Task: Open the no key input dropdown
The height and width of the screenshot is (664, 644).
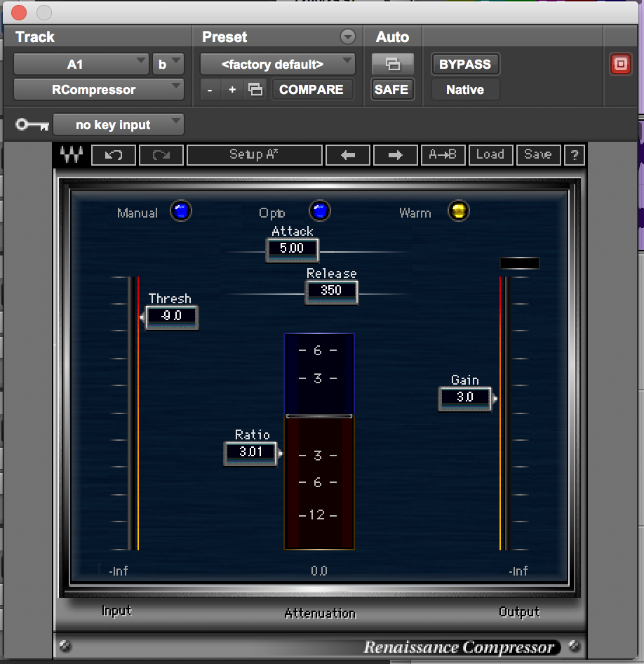Action: point(119,124)
